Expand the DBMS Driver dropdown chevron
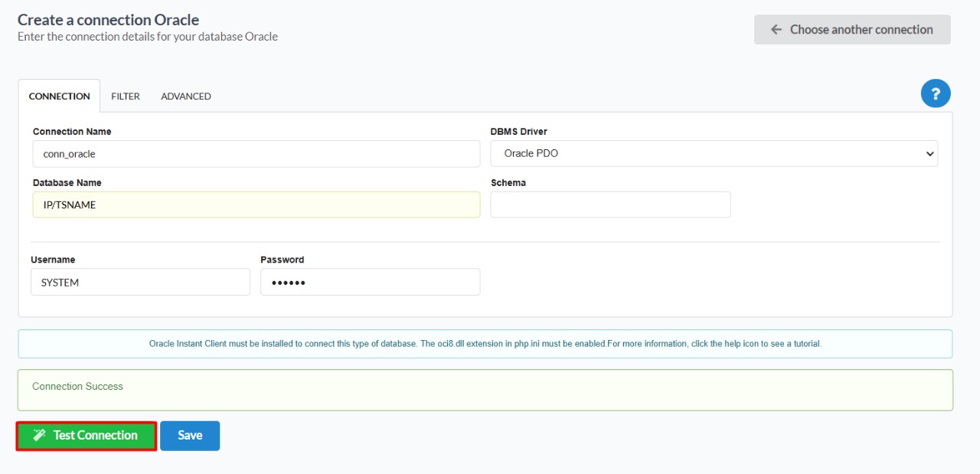Viewport: 980px width, 474px height. tap(929, 154)
